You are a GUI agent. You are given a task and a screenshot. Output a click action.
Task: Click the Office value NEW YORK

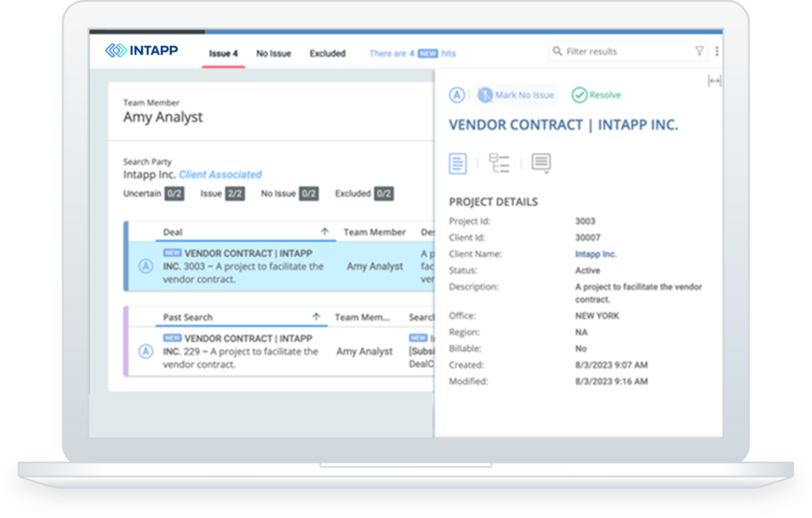pos(597,316)
